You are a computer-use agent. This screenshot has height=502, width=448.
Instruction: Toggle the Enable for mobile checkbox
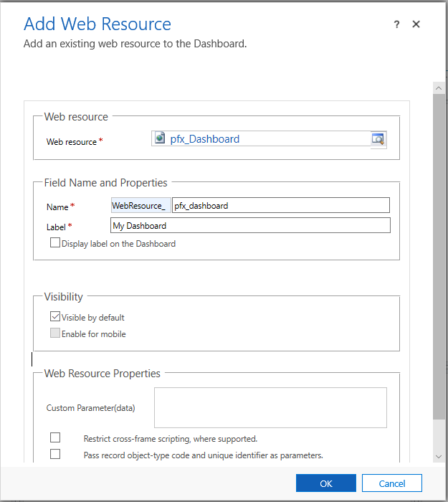[55, 333]
